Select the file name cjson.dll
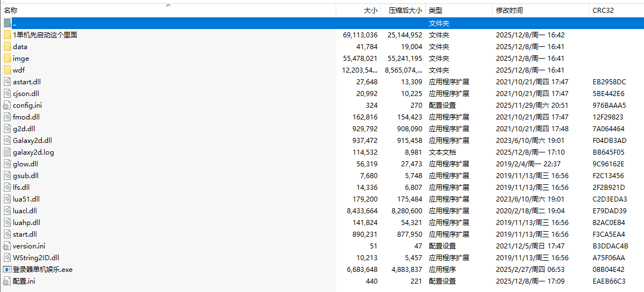 [26, 94]
